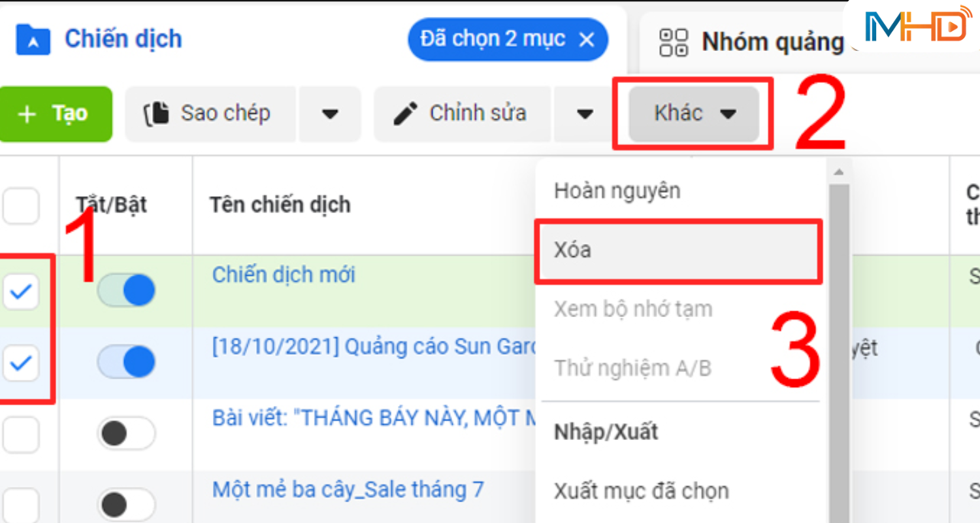The height and width of the screenshot is (523, 980).
Task: Open the Khác dropdown menu
Action: point(694,114)
